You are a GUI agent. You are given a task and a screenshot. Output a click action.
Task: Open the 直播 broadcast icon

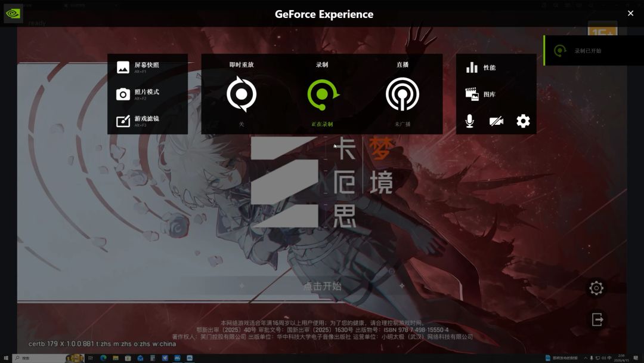point(402,94)
